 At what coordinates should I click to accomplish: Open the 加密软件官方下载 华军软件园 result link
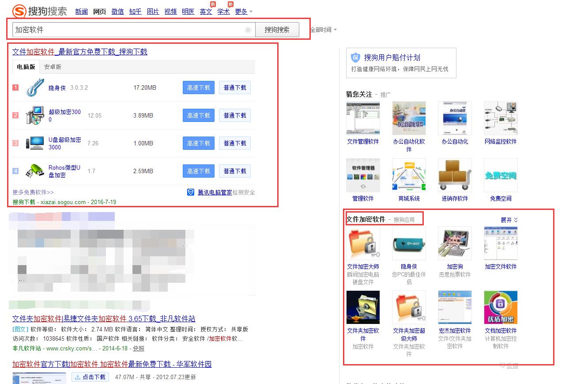point(112,364)
